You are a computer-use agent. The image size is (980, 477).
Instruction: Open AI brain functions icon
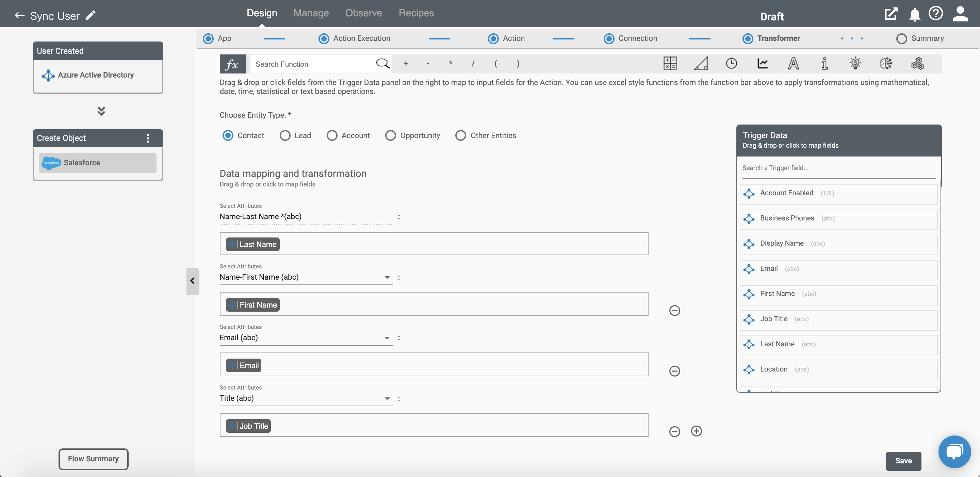[x=886, y=64]
